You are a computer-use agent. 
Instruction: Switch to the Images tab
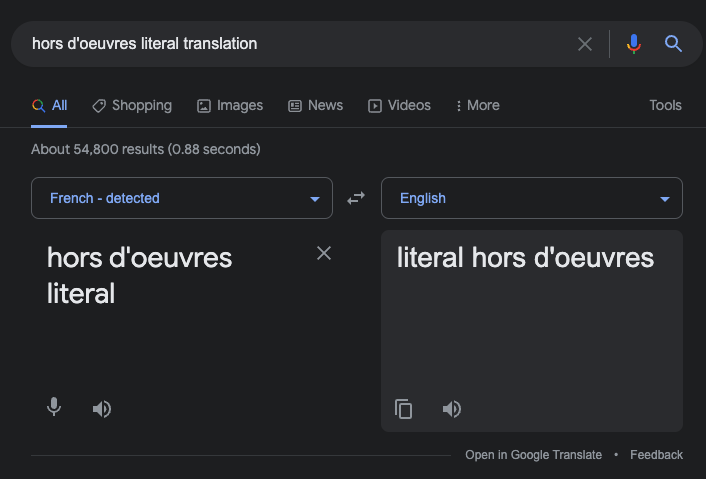tap(230, 106)
